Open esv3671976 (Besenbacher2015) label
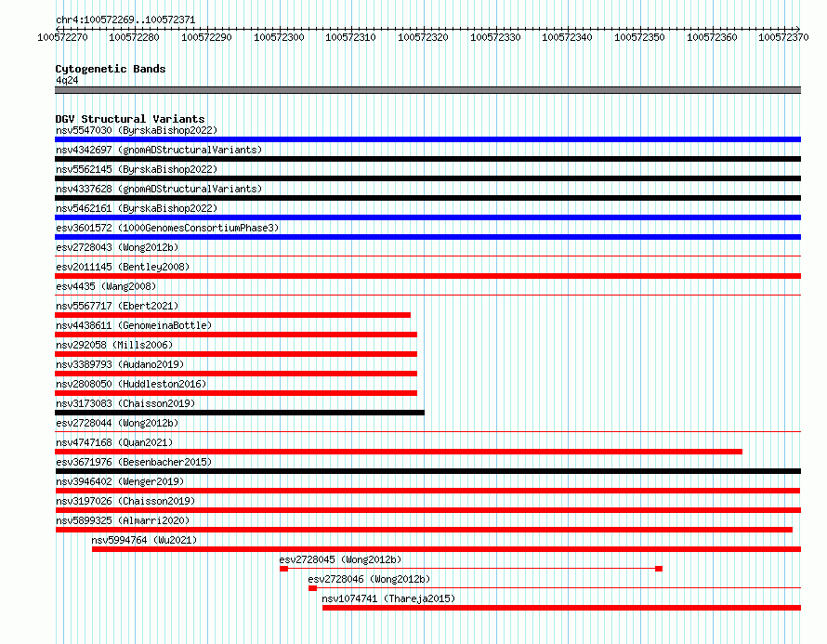Viewport: 827px width, 644px height. point(134,462)
